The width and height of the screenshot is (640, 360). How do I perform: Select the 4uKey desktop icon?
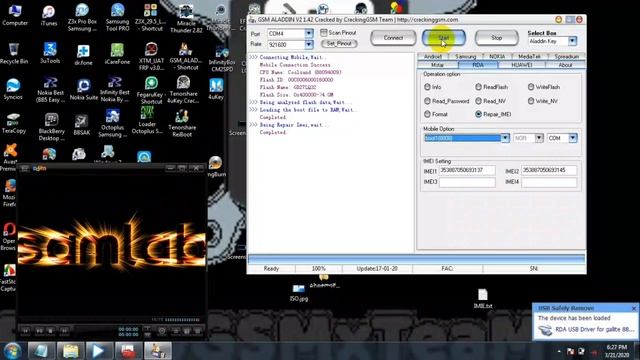click(216, 89)
